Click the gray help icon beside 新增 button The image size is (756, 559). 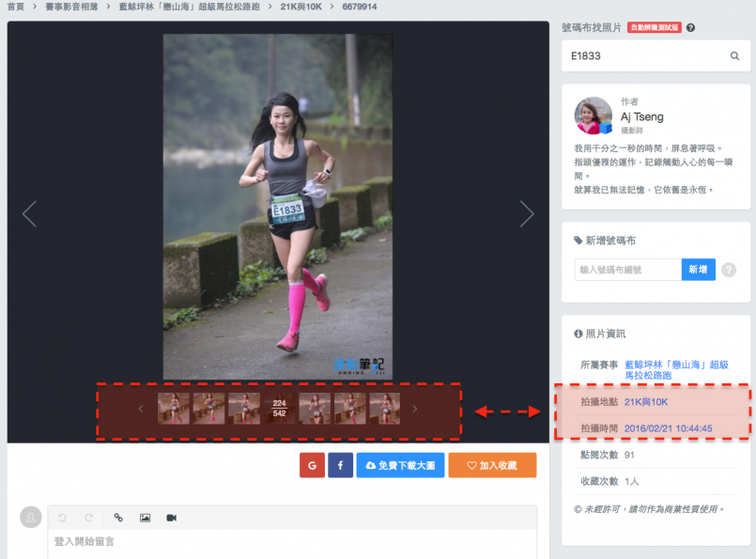click(729, 270)
